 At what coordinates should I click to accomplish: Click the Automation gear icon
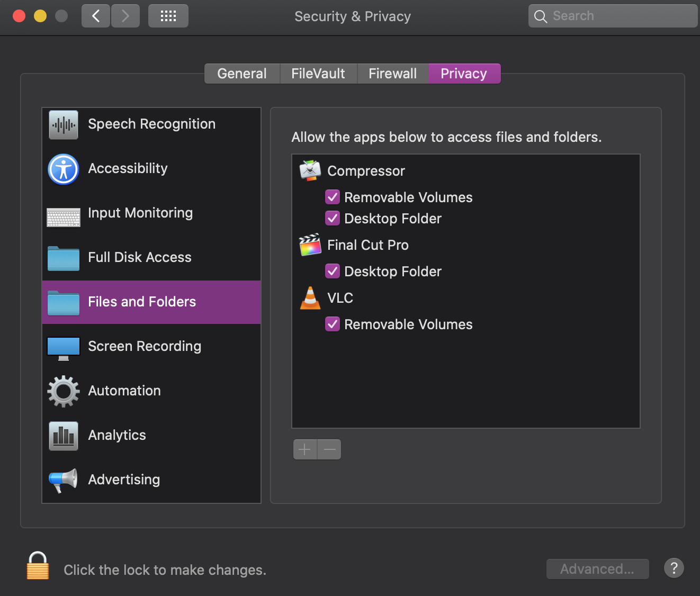click(x=64, y=391)
